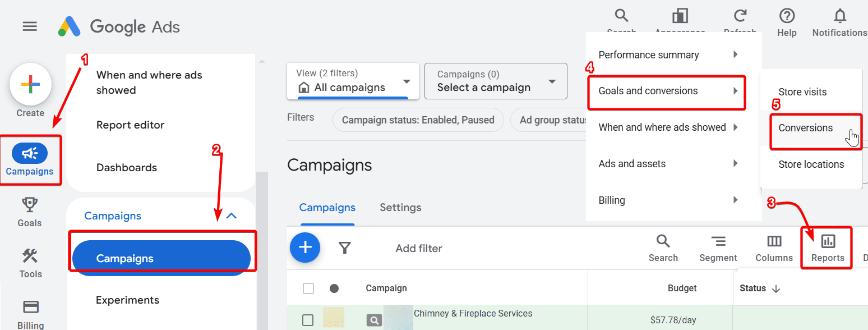Click table toolbar Search icon

663,248
